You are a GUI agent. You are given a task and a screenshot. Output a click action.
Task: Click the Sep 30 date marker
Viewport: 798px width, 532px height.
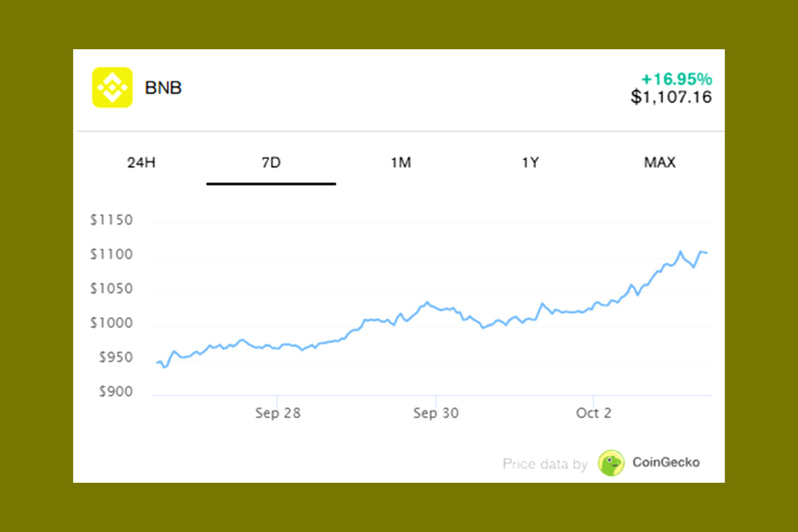pyautogui.click(x=436, y=413)
